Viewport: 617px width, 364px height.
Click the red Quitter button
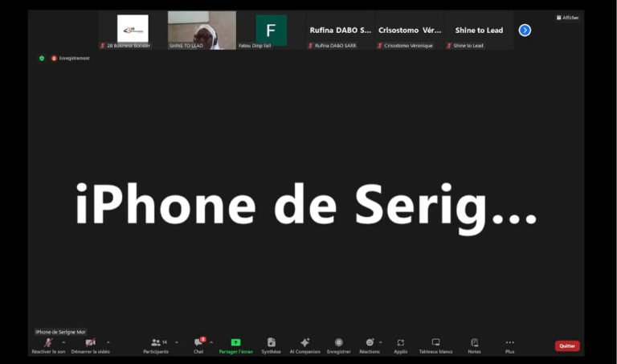point(566,346)
